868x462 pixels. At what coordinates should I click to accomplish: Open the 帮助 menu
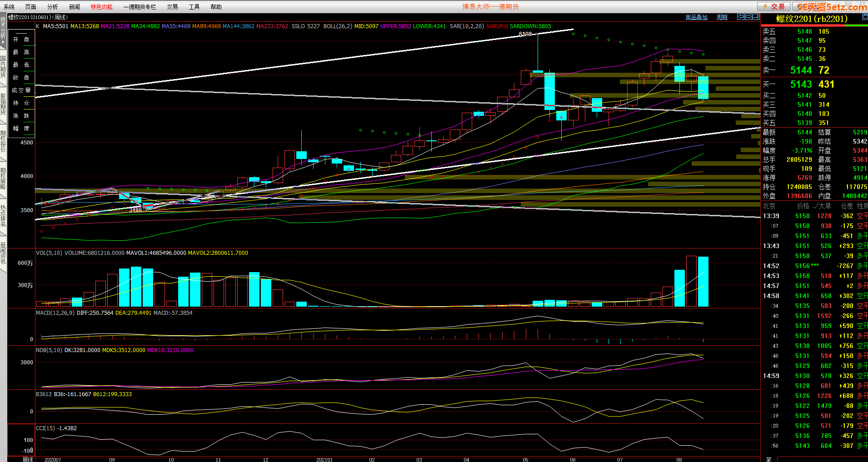[x=216, y=7]
